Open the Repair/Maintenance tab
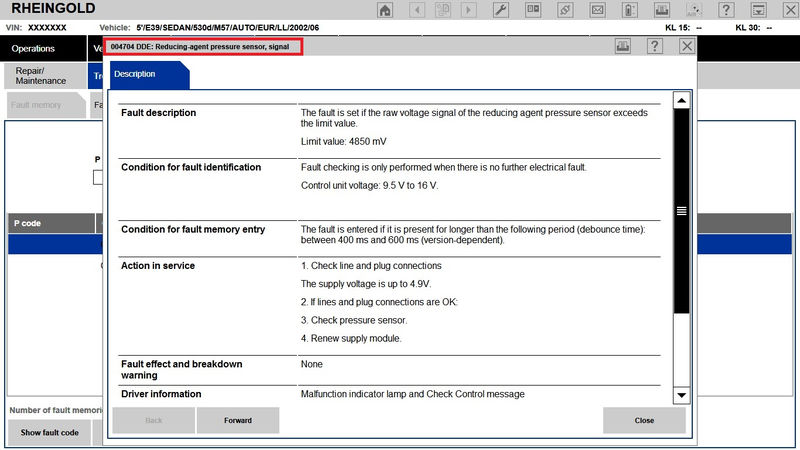800x450 pixels. (x=41, y=76)
